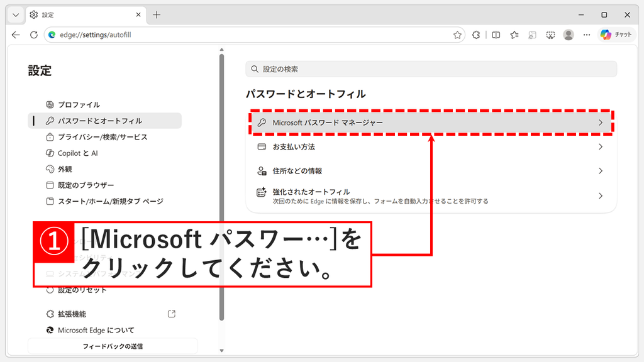The height and width of the screenshot is (362, 644).
Task: Select パスワードとオートフィル sidebar item
Action: pos(105,121)
